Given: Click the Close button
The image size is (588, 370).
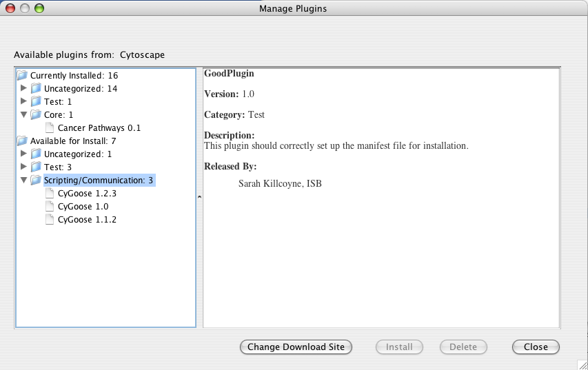Looking at the screenshot, I should 536,347.
